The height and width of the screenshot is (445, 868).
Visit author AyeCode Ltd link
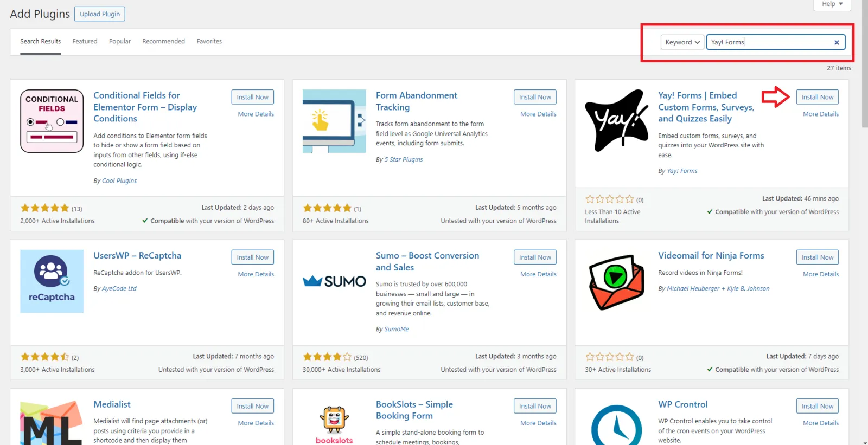click(119, 289)
